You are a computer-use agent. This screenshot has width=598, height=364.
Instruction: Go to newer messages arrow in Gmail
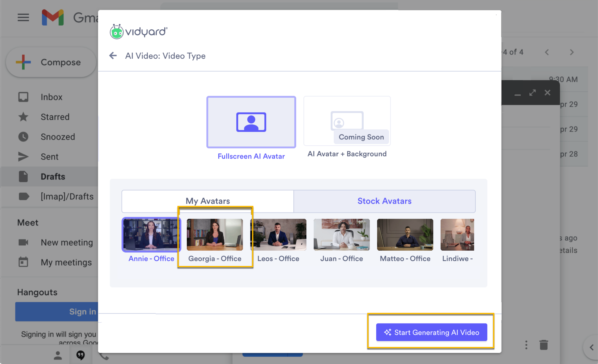click(547, 52)
